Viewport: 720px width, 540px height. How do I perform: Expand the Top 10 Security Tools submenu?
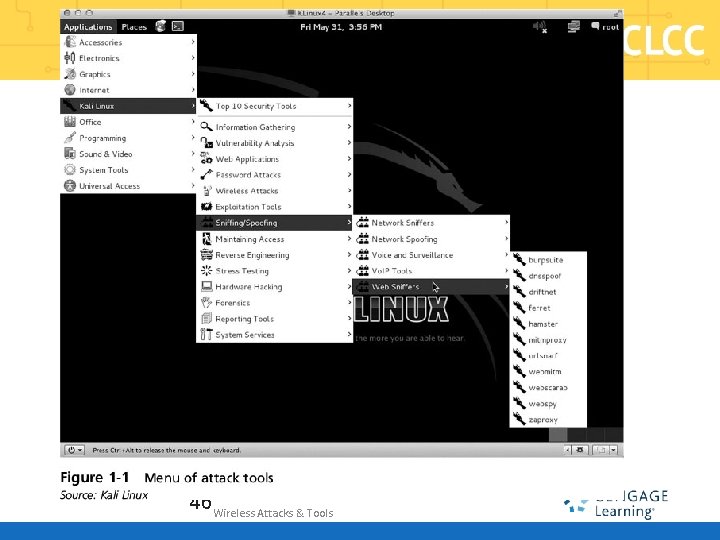click(275, 107)
